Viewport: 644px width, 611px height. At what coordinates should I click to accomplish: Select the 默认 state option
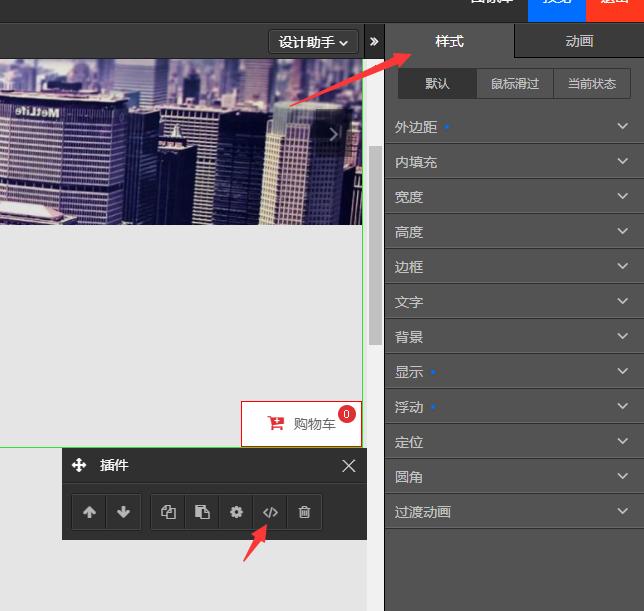pyautogui.click(x=437, y=84)
